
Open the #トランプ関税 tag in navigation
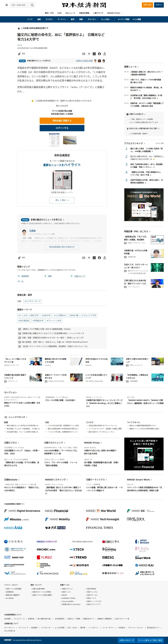pyautogui.click(x=124, y=19)
